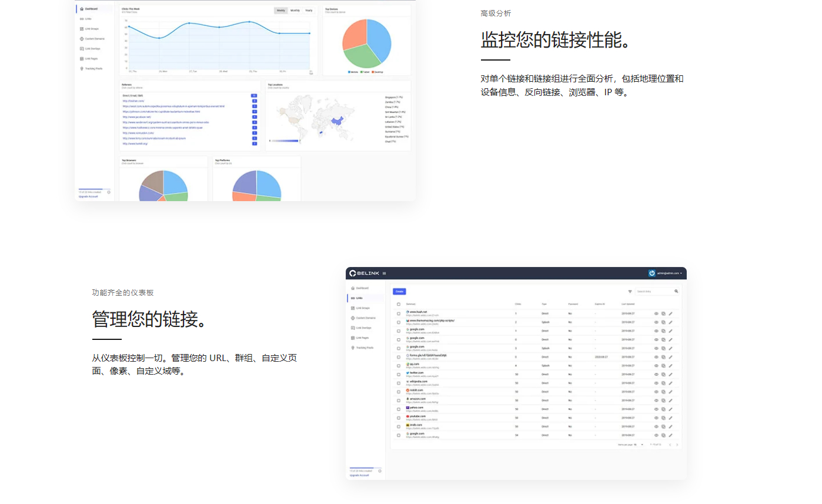Click the Search links input field
Viewport: 822px width, 504px height.
654,291
